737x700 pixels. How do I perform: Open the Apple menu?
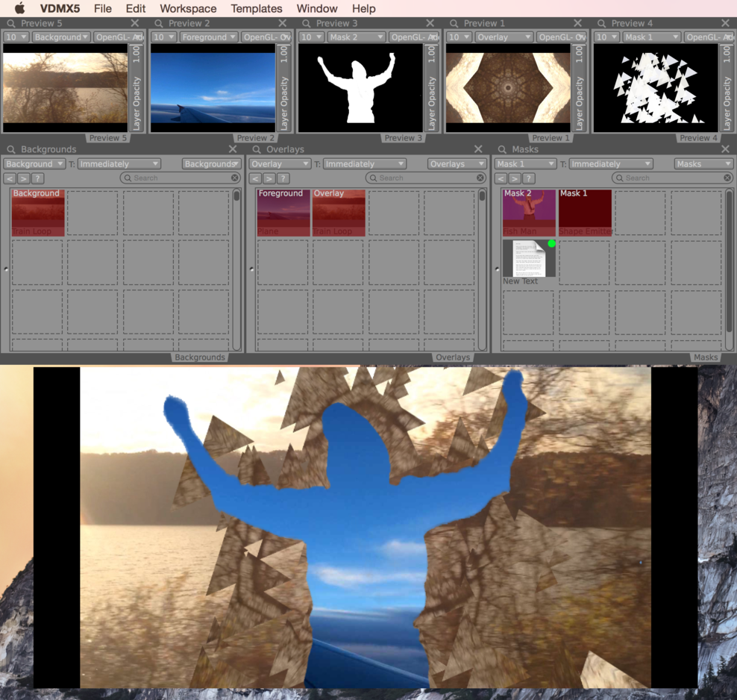(x=19, y=8)
